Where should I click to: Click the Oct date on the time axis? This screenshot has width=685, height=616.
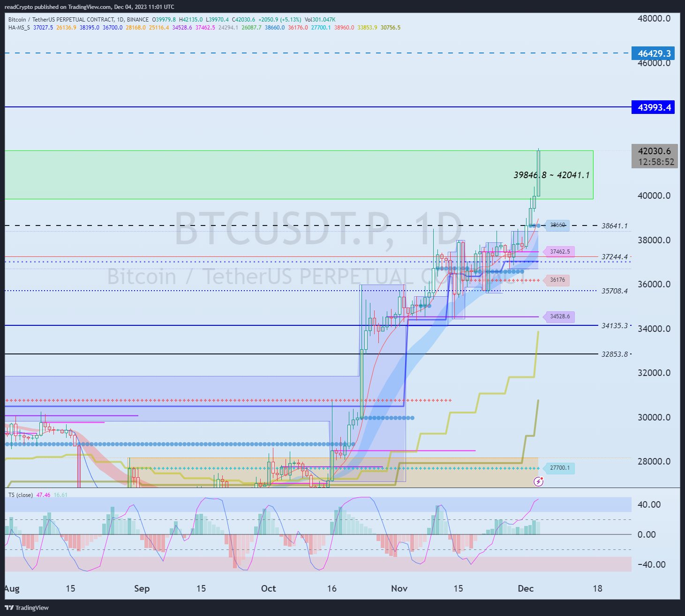click(269, 589)
